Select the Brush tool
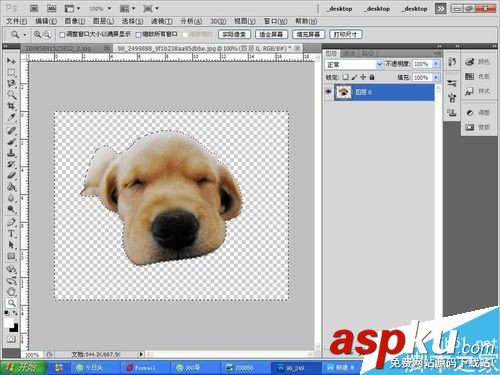 point(11,142)
